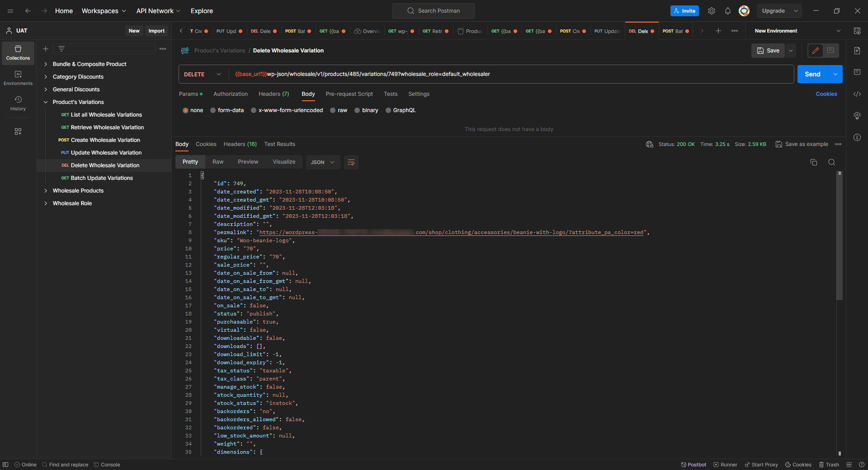Select GraphQL body type

pyautogui.click(x=388, y=110)
